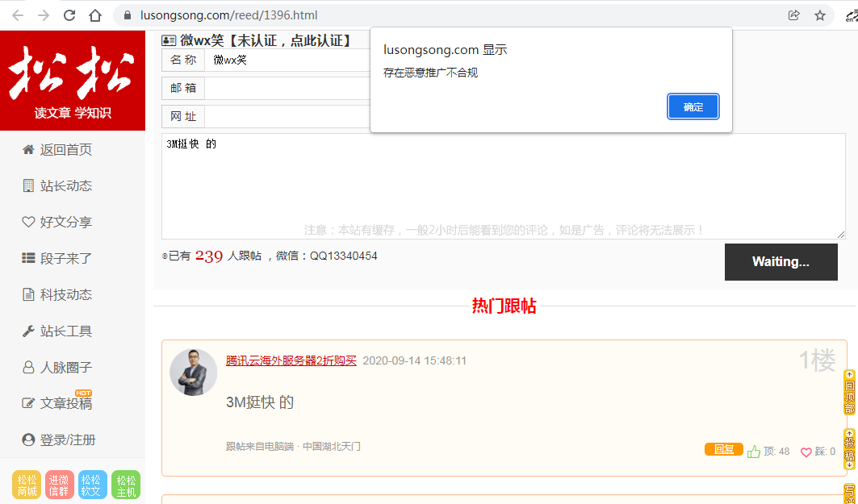Open 登录/注册 in the sidebar
The height and width of the screenshot is (504, 858).
[59, 440]
